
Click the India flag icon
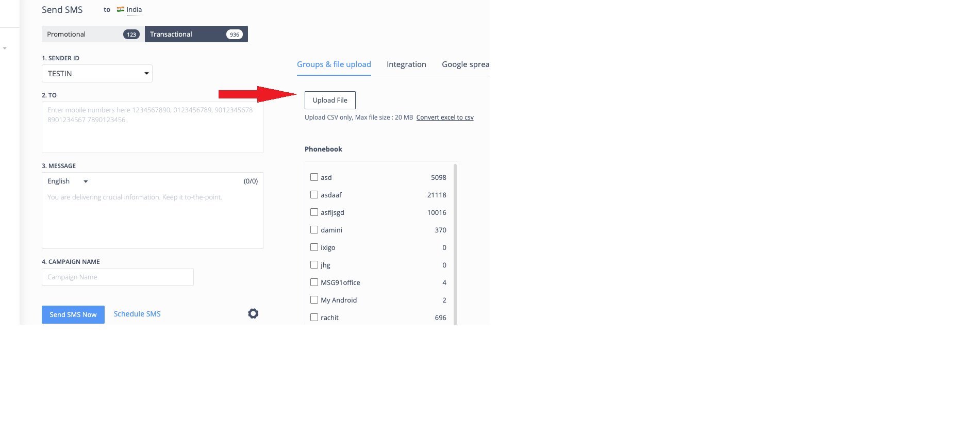[x=121, y=9]
